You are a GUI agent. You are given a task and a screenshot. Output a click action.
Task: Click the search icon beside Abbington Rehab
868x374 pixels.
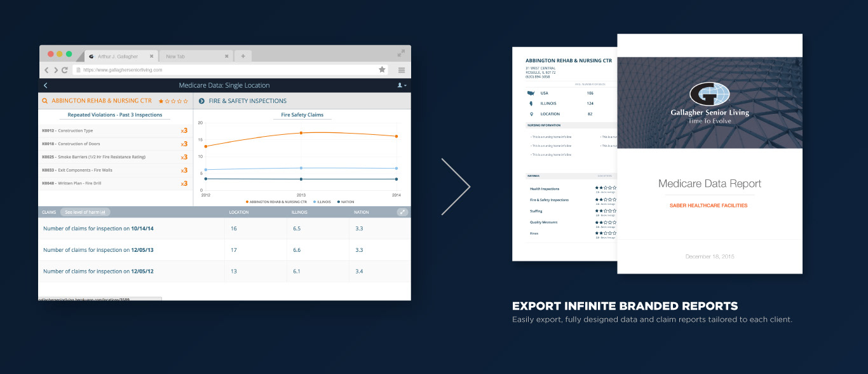45,100
